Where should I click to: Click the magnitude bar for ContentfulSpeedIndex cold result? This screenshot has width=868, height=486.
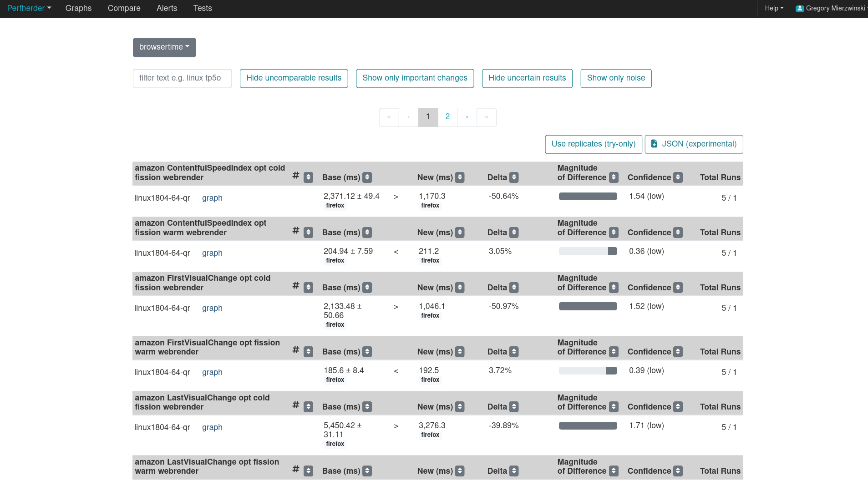pyautogui.click(x=588, y=196)
